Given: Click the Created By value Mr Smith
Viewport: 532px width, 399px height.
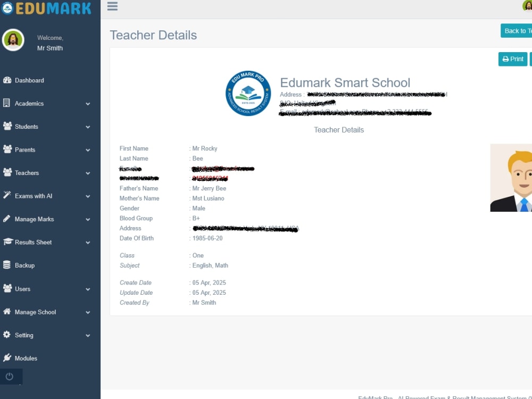Looking at the screenshot, I should pyautogui.click(x=204, y=303).
